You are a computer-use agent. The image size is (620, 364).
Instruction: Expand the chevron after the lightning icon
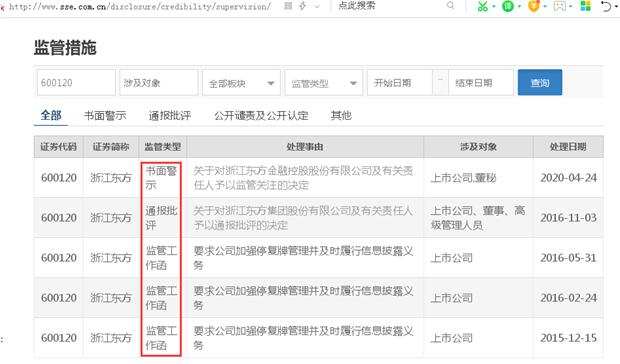[x=317, y=6]
